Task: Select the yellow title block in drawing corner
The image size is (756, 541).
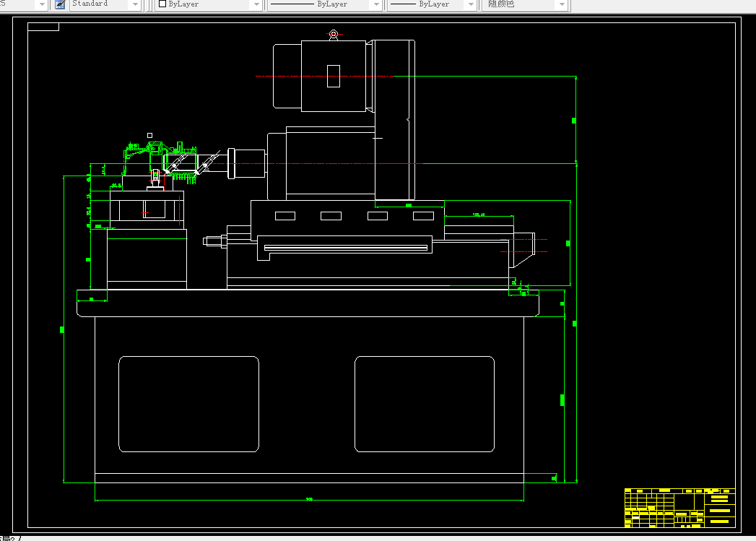Action: (679, 508)
